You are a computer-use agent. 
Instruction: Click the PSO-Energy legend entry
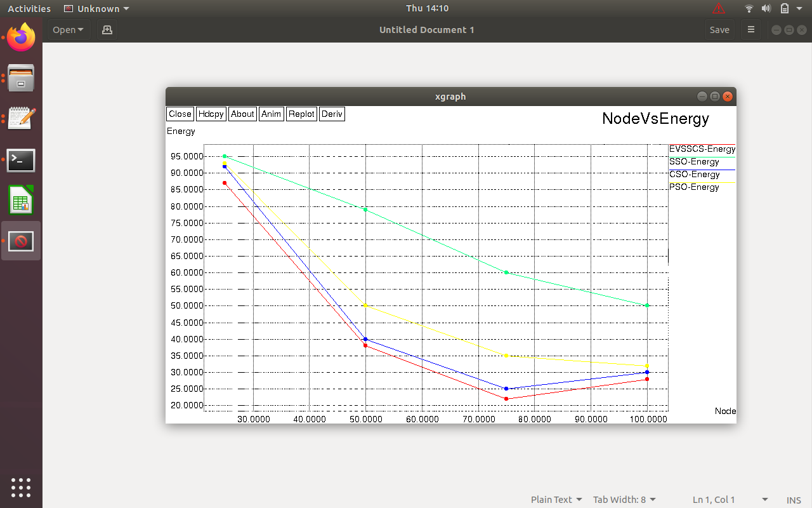click(x=694, y=187)
